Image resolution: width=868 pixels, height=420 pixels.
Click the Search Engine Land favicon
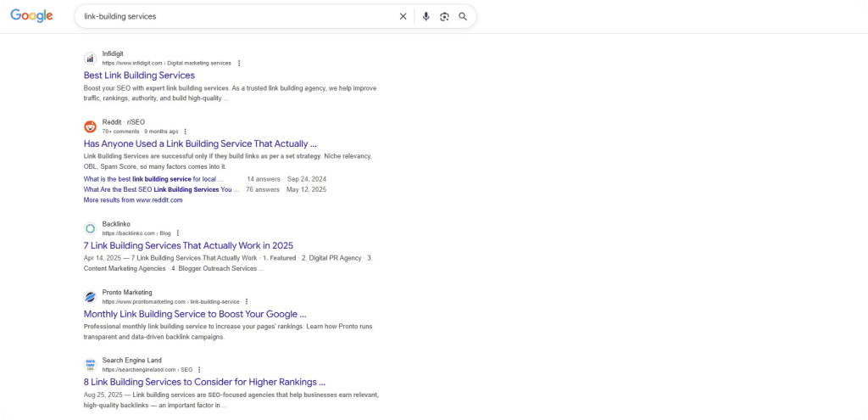tap(90, 365)
